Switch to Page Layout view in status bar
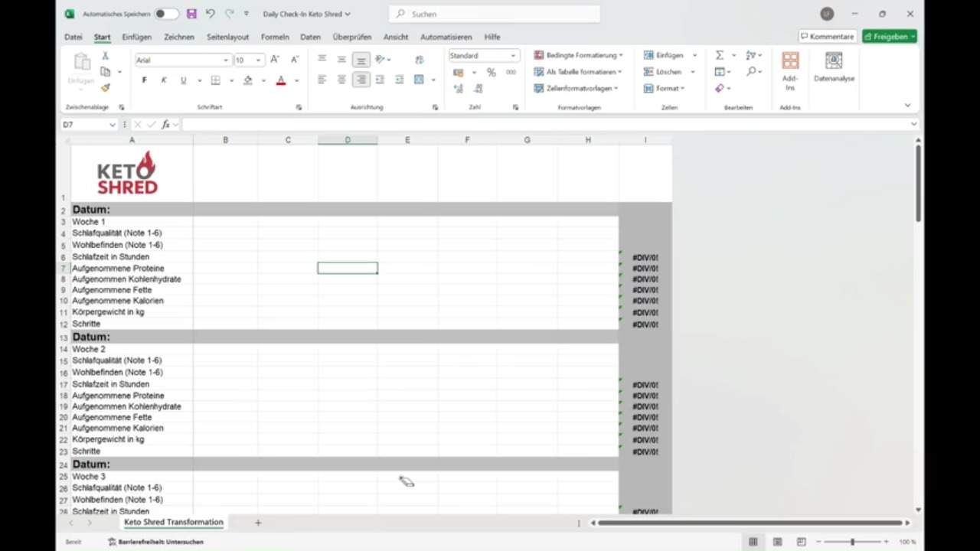980x551 pixels. pos(777,542)
